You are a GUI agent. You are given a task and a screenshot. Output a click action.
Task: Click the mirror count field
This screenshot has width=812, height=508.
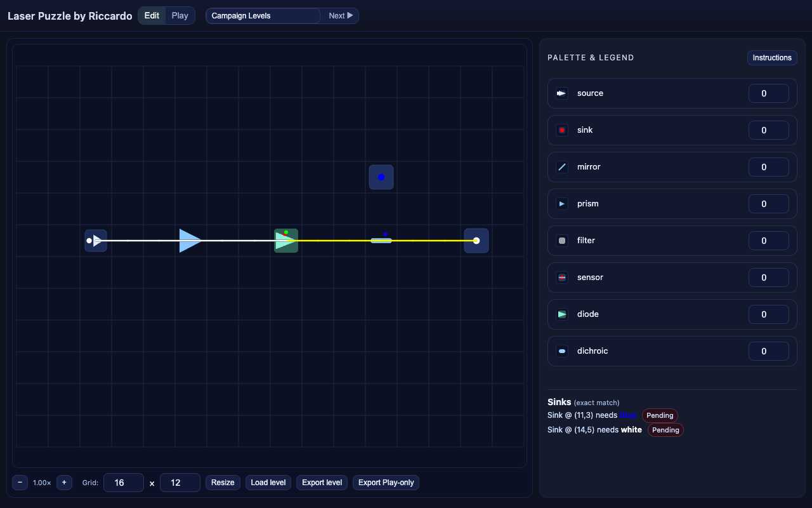coord(769,167)
